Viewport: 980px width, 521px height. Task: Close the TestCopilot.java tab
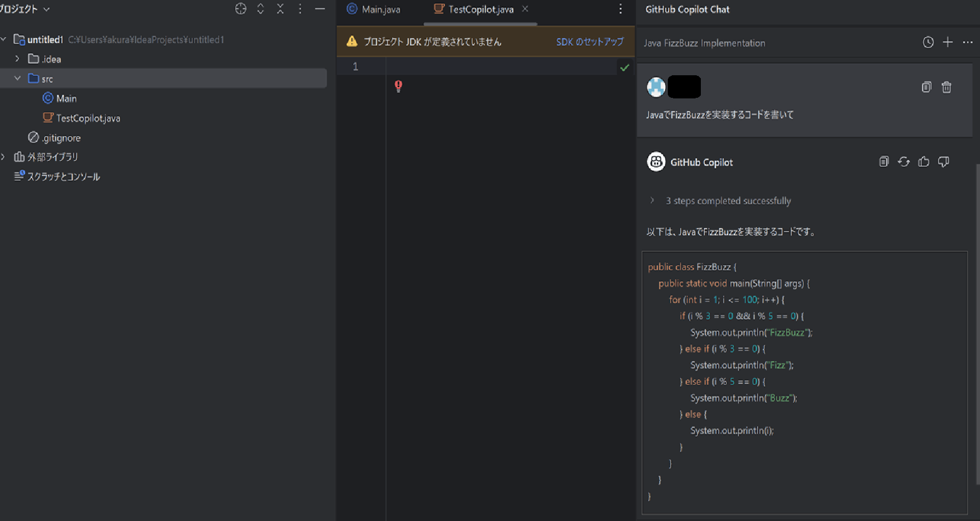[x=525, y=9]
